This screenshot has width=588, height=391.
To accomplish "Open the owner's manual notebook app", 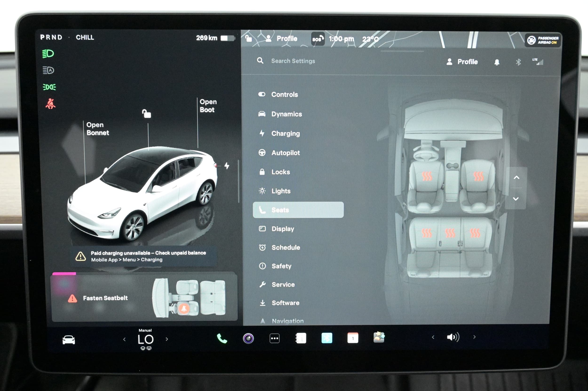I will pos(301,338).
